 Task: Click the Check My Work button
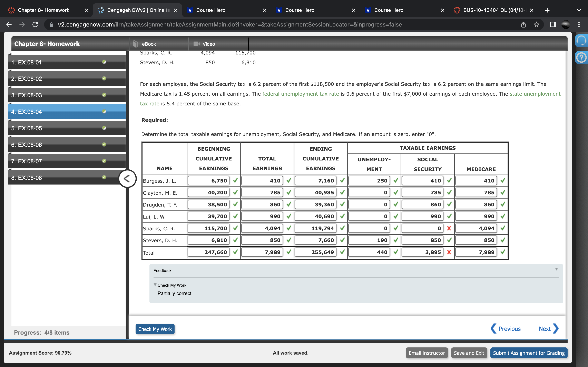tap(155, 329)
